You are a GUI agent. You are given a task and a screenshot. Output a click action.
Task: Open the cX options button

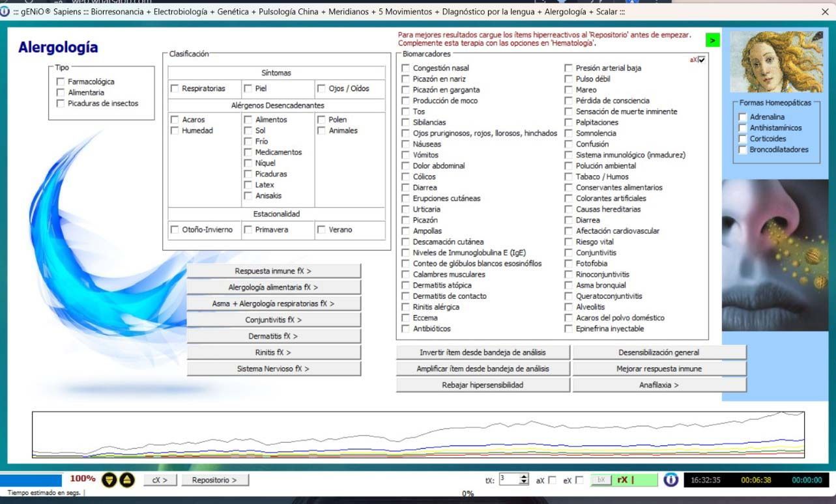coord(160,480)
